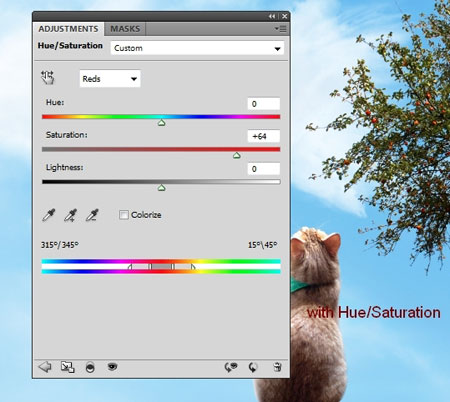This screenshot has width=450, height=402.
Task: Open the Reds color range dropdown
Action: coord(110,79)
